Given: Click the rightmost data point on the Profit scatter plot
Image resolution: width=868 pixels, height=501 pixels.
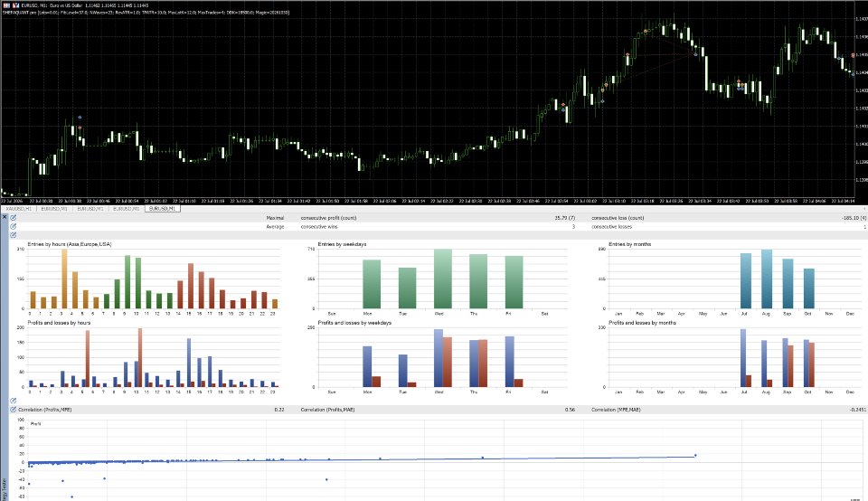Looking at the screenshot, I should click(696, 456).
